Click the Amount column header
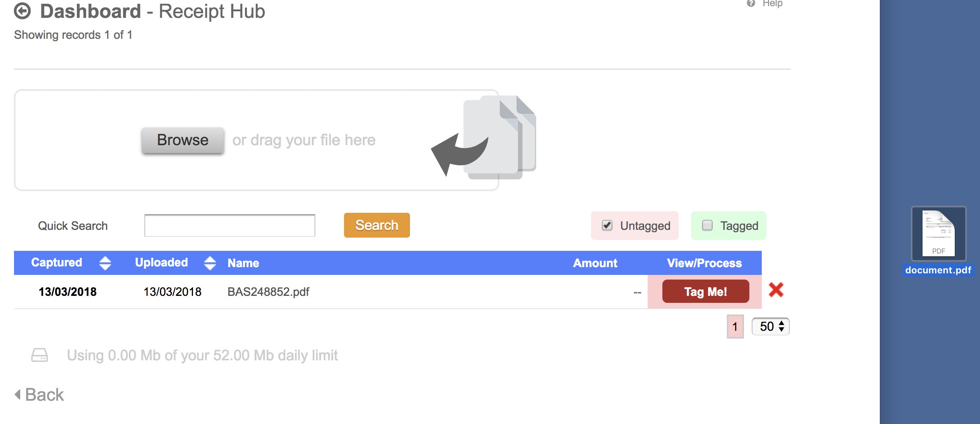The height and width of the screenshot is (424, 980). pyautogui.click(x=595, y=263)
